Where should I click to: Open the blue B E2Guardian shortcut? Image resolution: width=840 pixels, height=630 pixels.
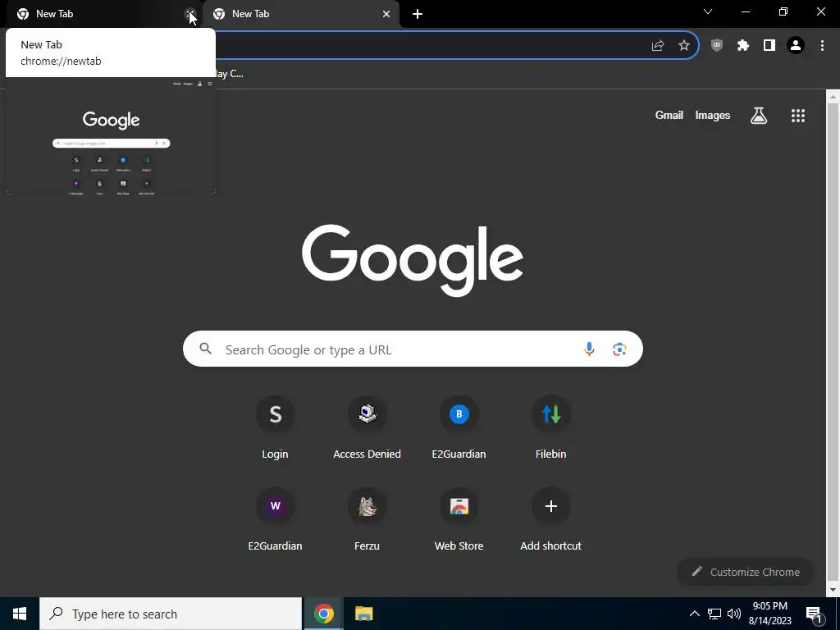coord(459,428)
